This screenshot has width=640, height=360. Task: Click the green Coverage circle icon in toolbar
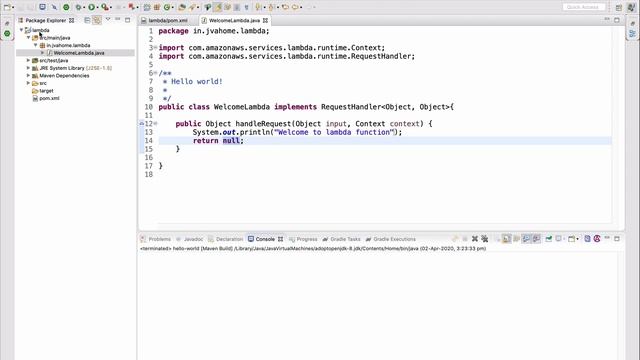66,7
